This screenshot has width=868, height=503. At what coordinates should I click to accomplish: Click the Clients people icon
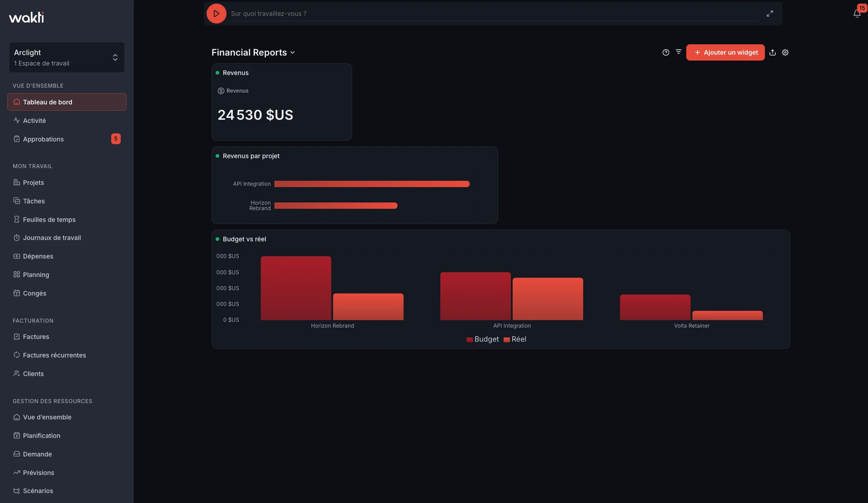click(x=17, y=374)
